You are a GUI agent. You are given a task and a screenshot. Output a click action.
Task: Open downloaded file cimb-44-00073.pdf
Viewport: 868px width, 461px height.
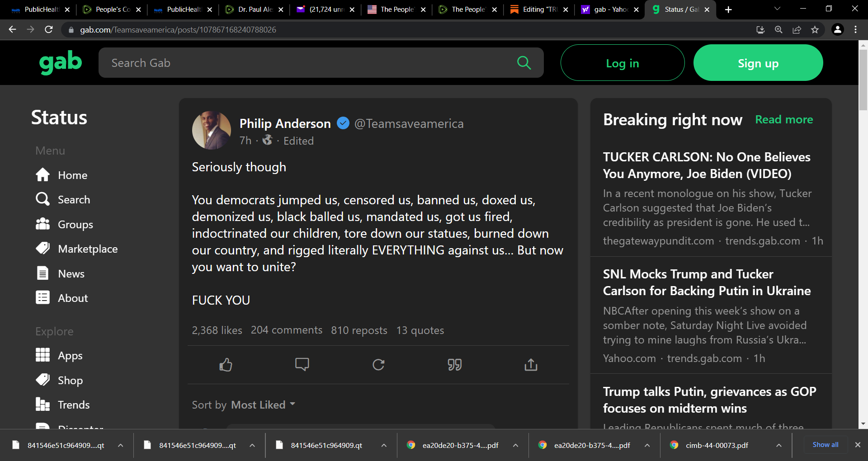point(717,445)
